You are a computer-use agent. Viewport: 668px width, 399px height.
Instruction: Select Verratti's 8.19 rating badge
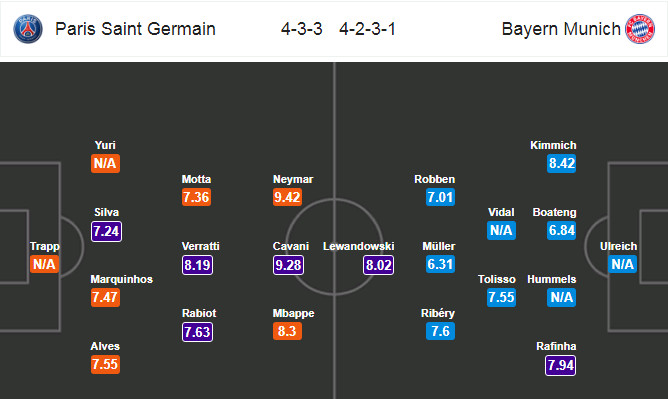point(197,265)
